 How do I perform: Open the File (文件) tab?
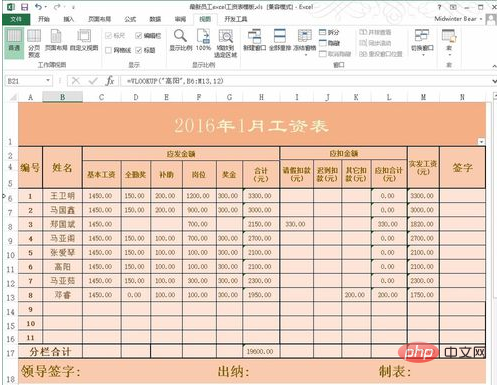[16, 19]
